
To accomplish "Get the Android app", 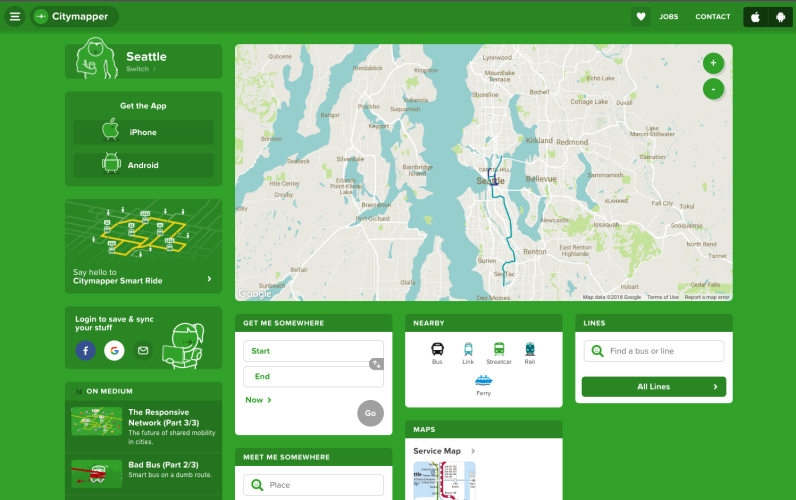I will [143, 165].
